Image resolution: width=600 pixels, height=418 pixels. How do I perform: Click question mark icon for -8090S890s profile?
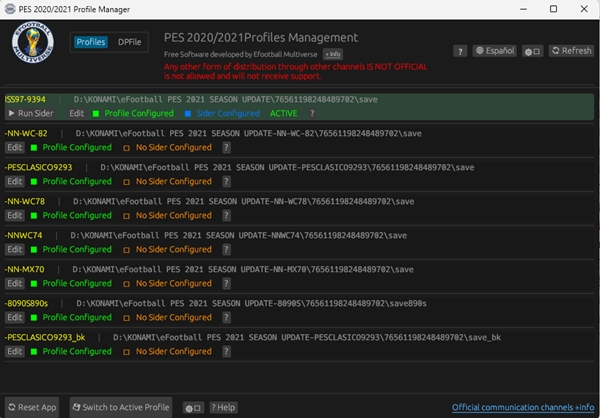(x=226, y=318)
